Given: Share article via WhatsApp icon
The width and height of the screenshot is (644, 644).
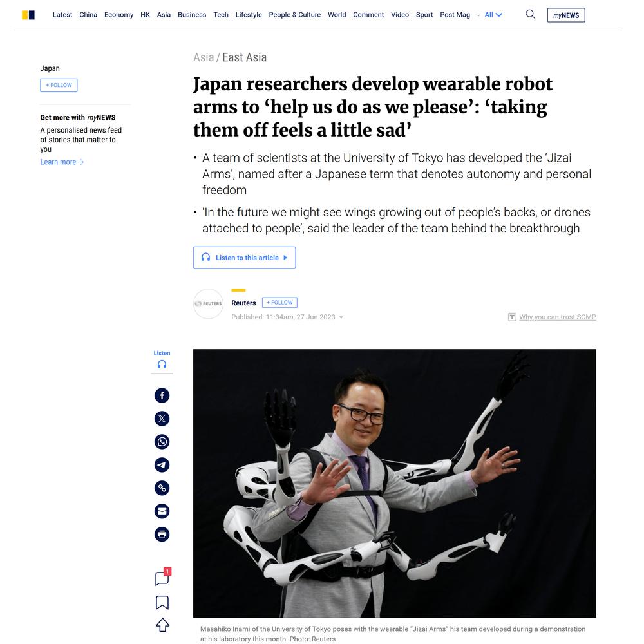Looking at the screenshot, I should [162, 442].
